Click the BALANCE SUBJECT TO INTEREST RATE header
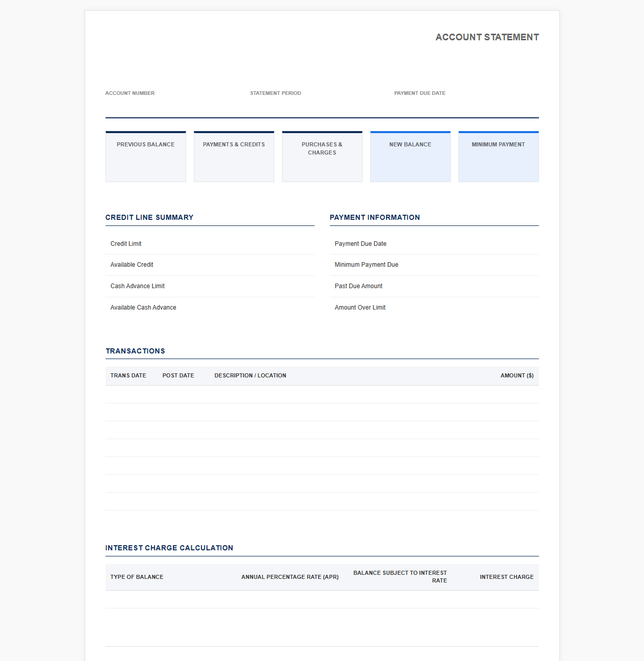Image resolution: width=644 pixels, height=661 pixels. tap(400, 577)
